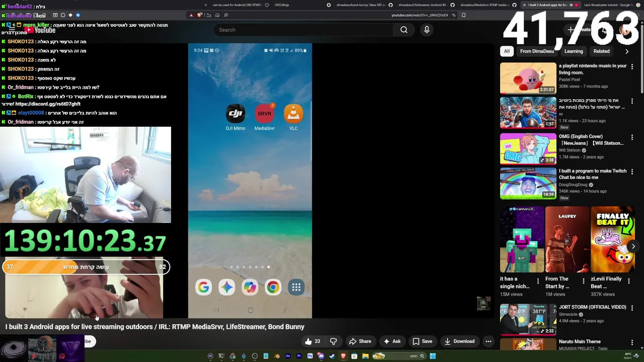Image resolution: width=644 pixels, height=362 pixels.
Task: Dislike the video with thumbs-down
Action: [333, 341]
